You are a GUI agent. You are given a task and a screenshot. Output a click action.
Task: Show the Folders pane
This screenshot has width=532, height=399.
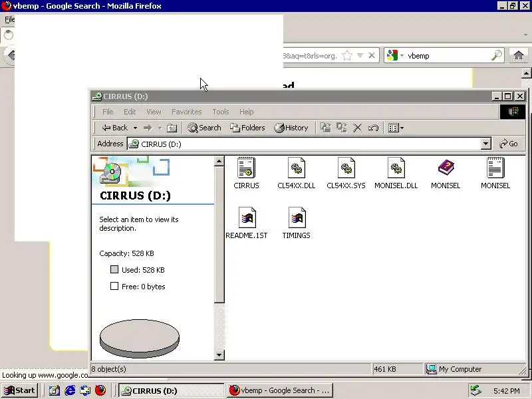[x=247, y=128]
